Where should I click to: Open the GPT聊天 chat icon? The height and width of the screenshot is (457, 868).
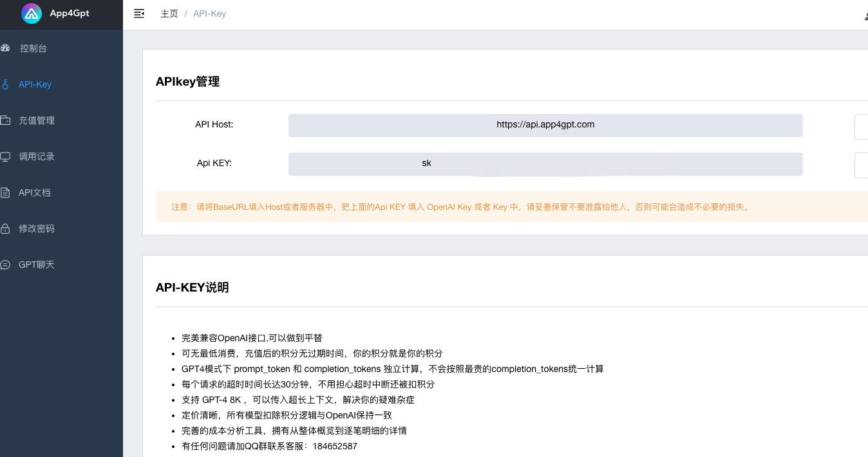click(6, 265)
